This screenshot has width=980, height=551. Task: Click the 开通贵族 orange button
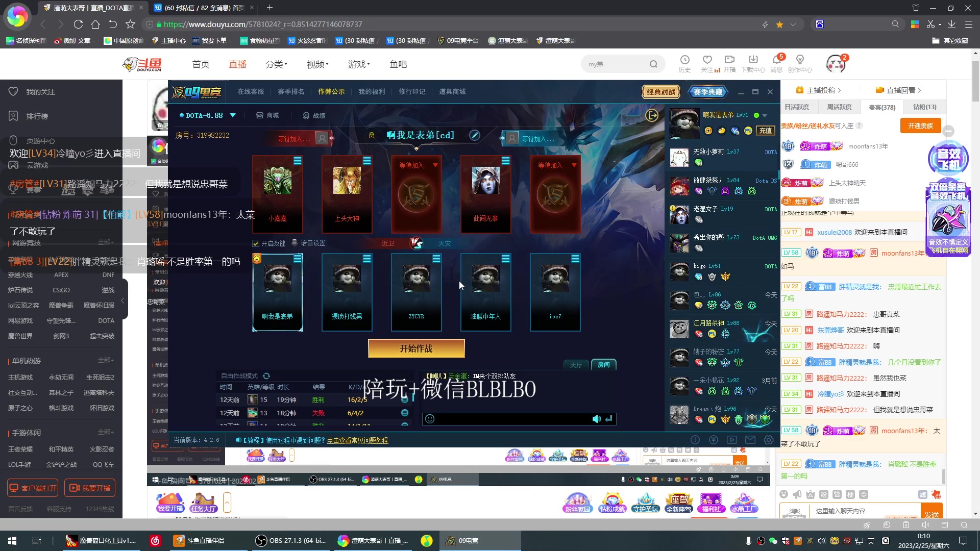pos(920,126)
